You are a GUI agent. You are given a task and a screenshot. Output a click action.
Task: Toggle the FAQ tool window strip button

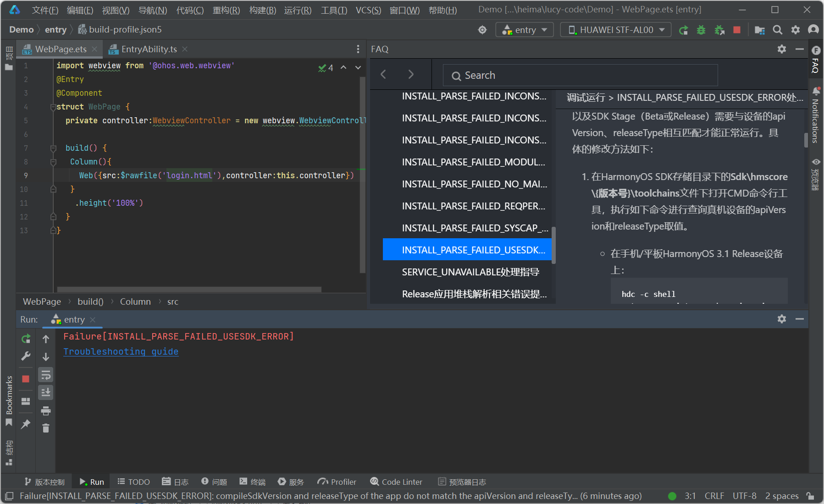coord(816,59)
